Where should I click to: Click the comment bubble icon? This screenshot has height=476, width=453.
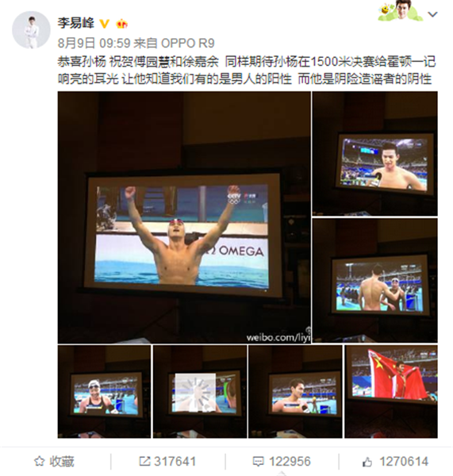pyautogui.click(x=258, y=462)
